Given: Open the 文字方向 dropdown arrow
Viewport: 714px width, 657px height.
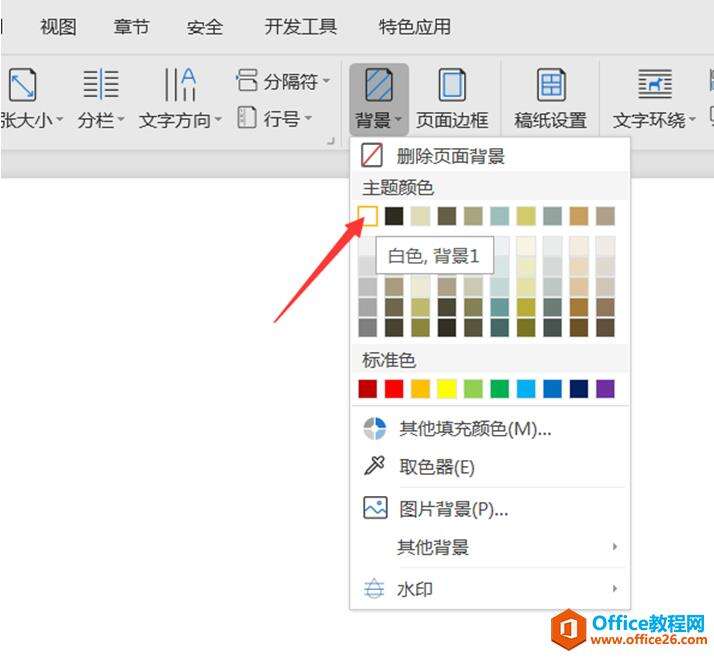Looking at the screenshot, I should (x=218, y=119).
